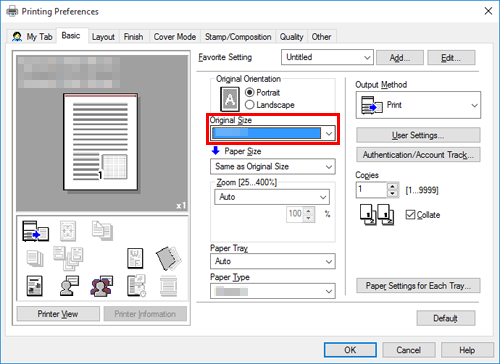Viewport: 500px width, 364px height.
Task: Click the print output method icon in the status panel
Action: click(x=35, y=231)
